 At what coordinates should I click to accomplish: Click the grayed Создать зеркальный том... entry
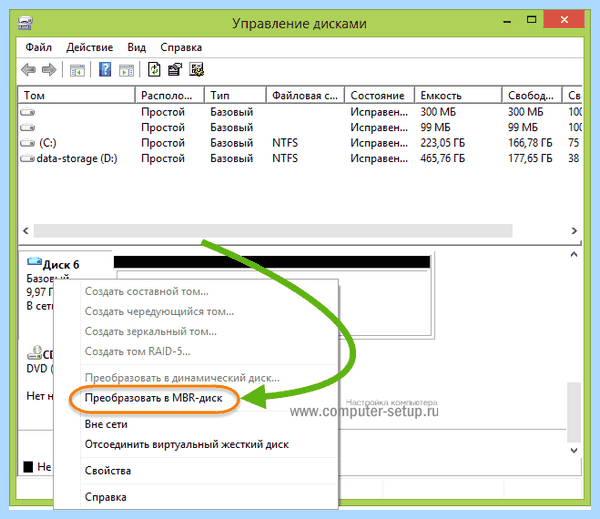click(151, 331)
